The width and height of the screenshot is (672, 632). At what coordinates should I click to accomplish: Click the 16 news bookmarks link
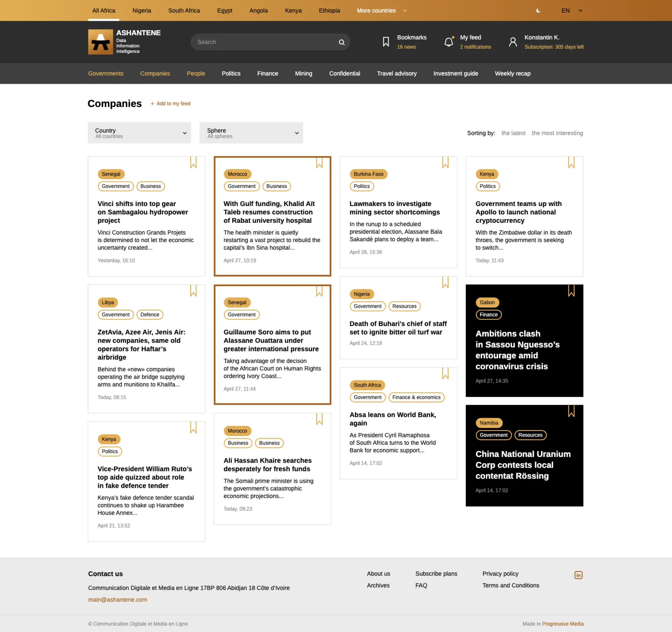pos(406,47)
